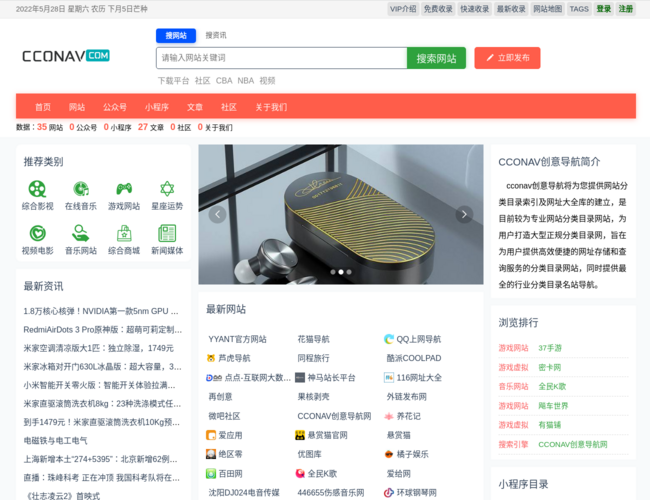
Task: Select the third carousel dot
Action: (349, 272)
